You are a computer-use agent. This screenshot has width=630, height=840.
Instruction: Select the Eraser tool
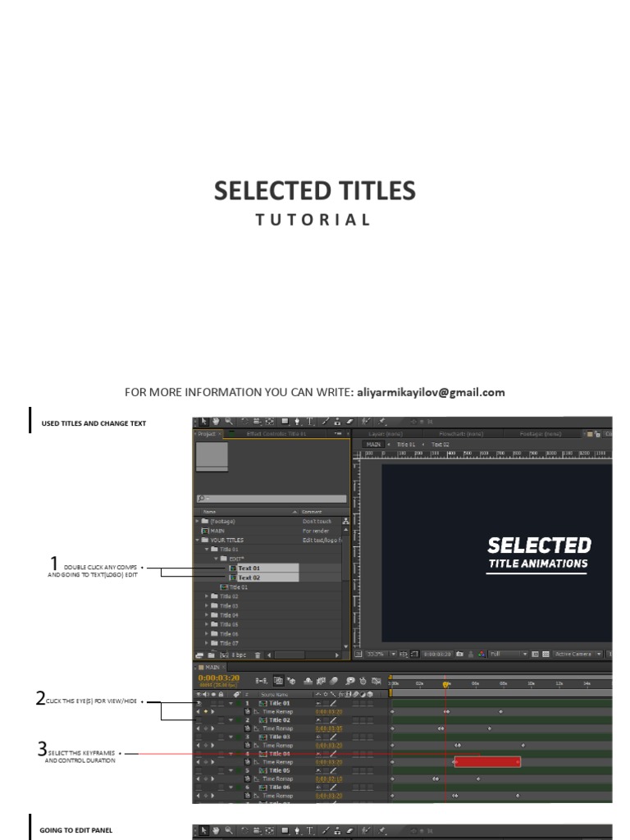pos(349,422)
